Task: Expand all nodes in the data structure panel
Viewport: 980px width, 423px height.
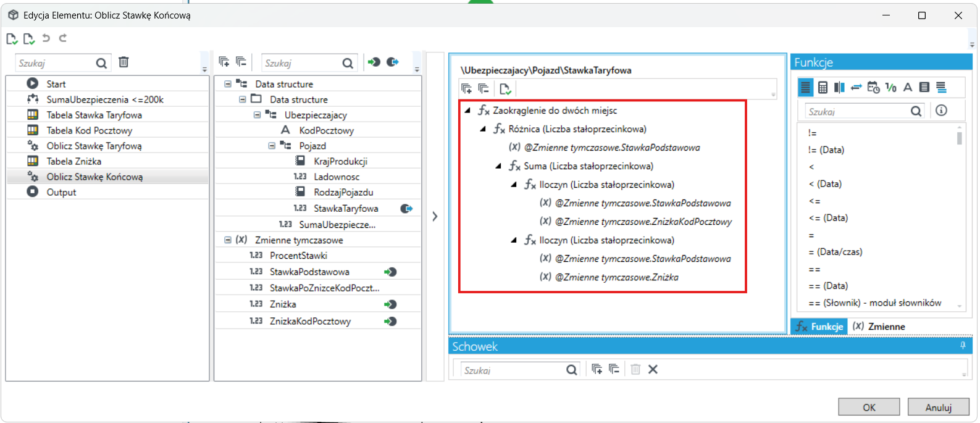Action: click(224, 62)
